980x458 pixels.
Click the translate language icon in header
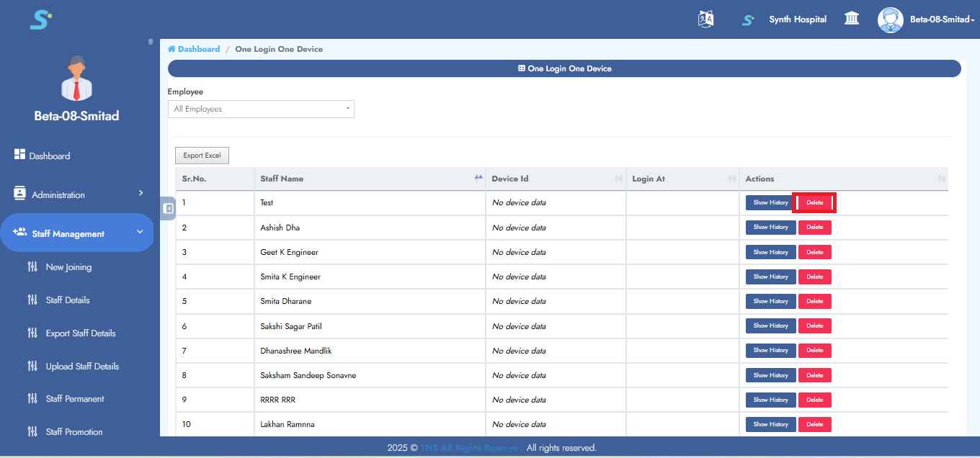pos(706,19)
